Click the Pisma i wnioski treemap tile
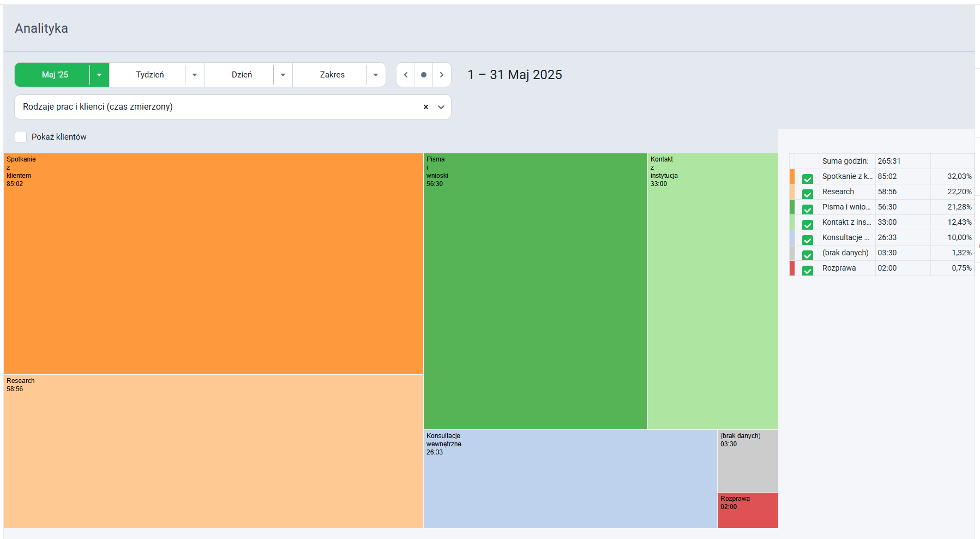This screenshot has width=980, height=539. coord(535,291)
